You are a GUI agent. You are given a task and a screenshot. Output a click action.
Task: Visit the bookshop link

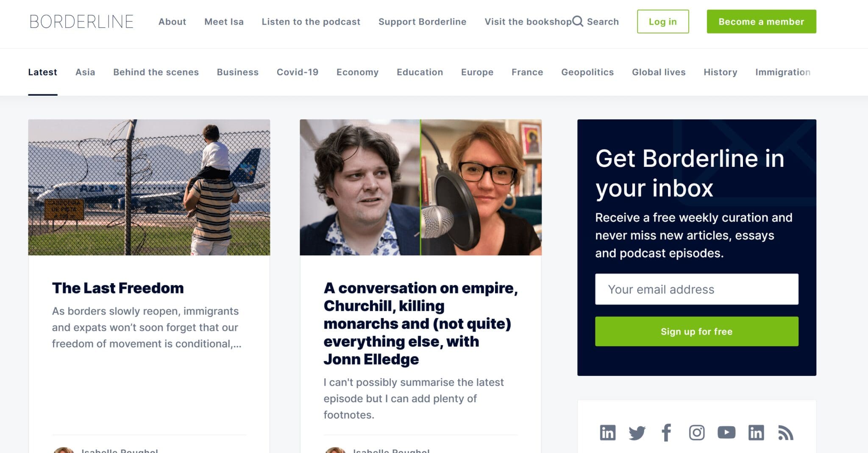[x=528, y=22]
